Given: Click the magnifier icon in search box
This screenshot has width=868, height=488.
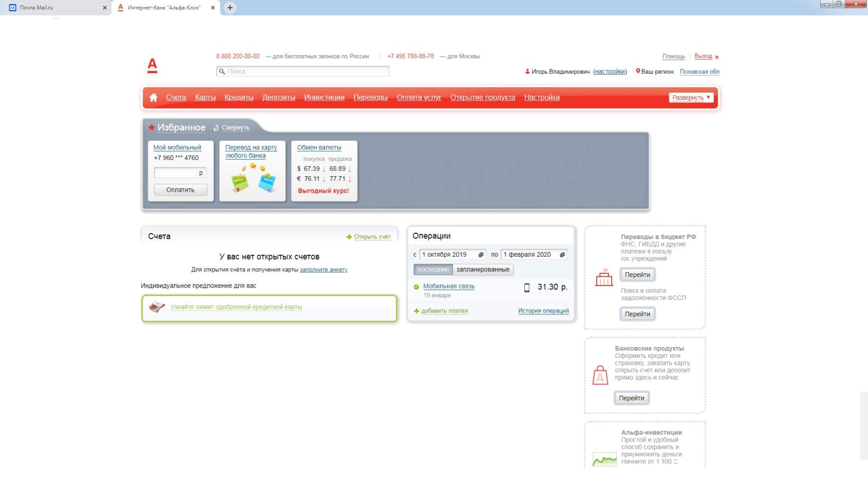Looking at the screenshot, I should click(222, 72).
